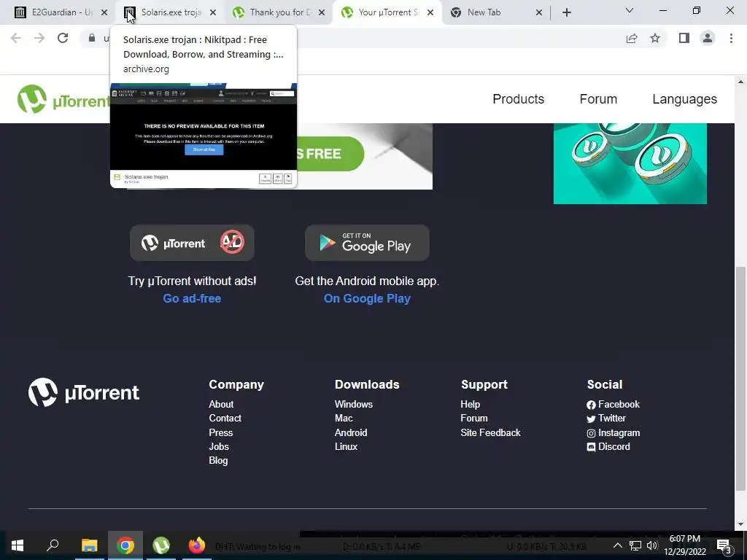747x560 pixels.
Task: Open the Android downloads link
Action: pyautogui.click(x=351, y=432)
